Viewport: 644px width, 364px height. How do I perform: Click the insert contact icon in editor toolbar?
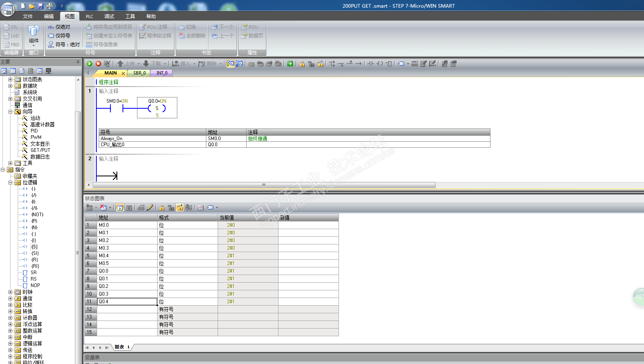tap(371, 64)
